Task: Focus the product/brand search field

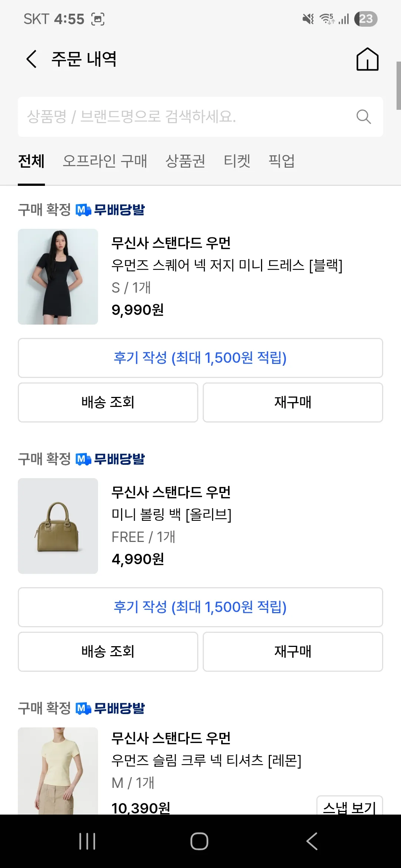Action: click(186, 117)
